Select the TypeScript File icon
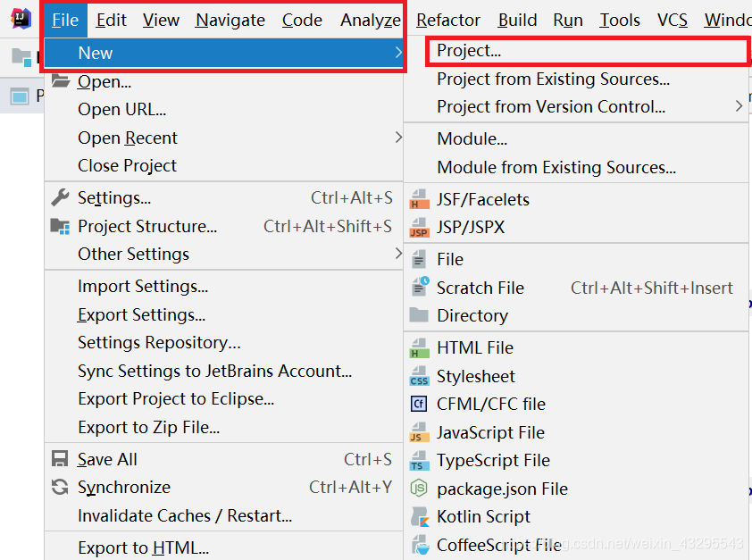The height and width of the screenshot is (560, 752). coord(419,461)
